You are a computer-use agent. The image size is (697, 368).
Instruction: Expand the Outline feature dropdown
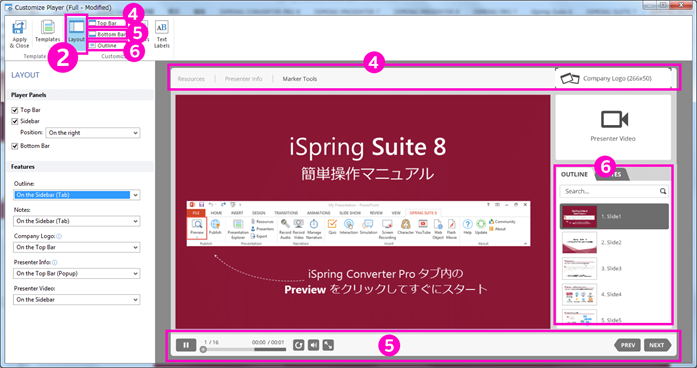(x=76, y=195)
